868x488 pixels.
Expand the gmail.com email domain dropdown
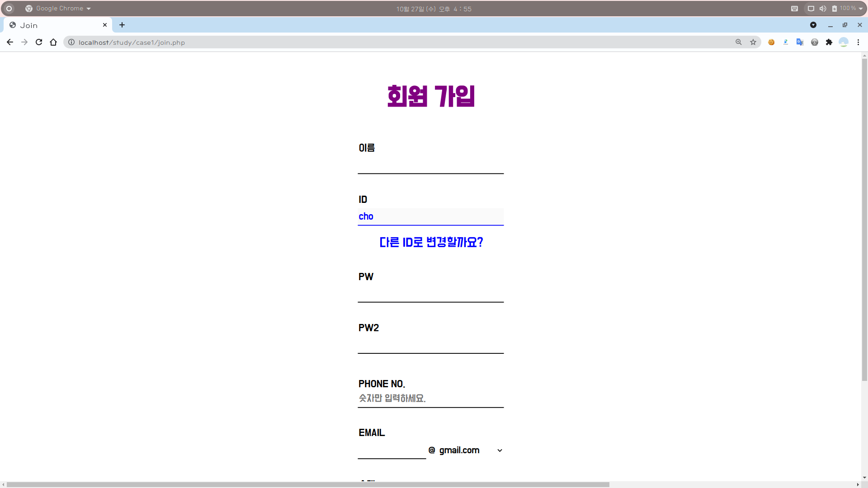tap(470, 450)
